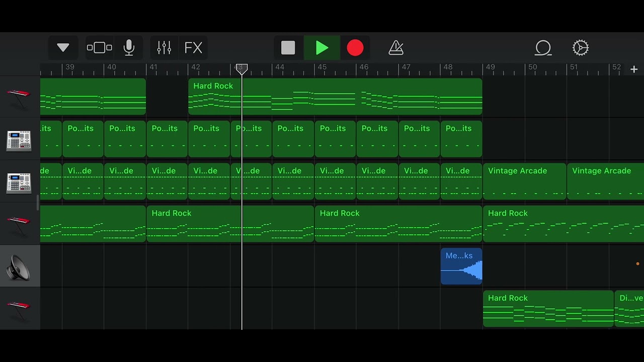Select Hard Rock region starting at bar 42
The image size is (644, 362).
[335, 97]
